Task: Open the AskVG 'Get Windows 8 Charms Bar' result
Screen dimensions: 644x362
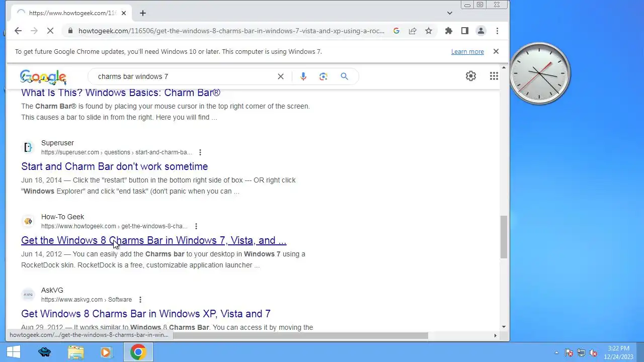Action: (x=146, y=314)
